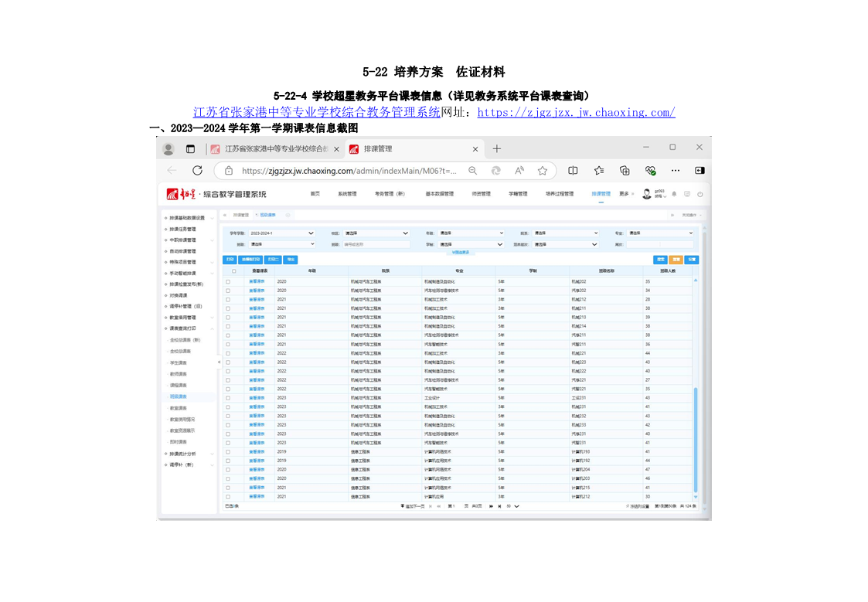Click the browser refresh icon
Screen dimensions: 868x602
click(197, 171)
